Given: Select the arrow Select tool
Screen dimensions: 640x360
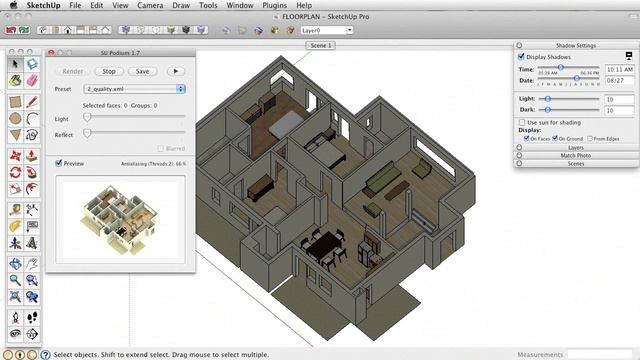Looking at the screenshot, I should click(16, 64).
